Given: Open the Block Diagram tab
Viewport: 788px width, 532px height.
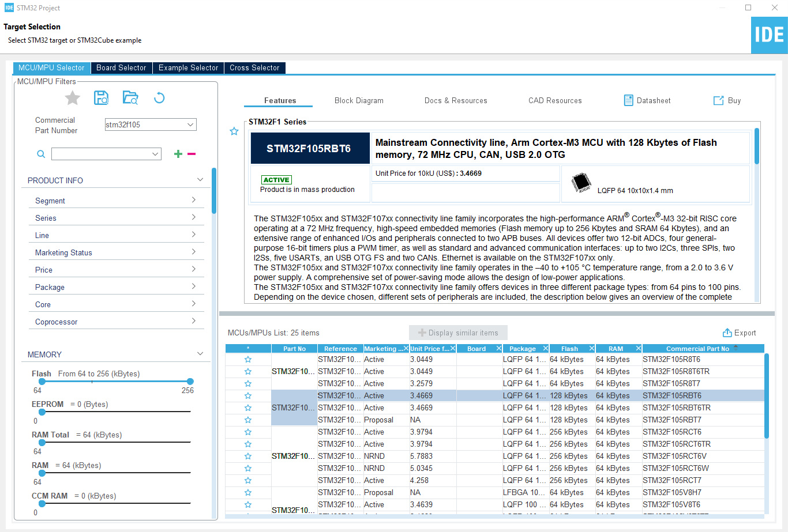Looking at the screenshot, I should coord(359,100).
